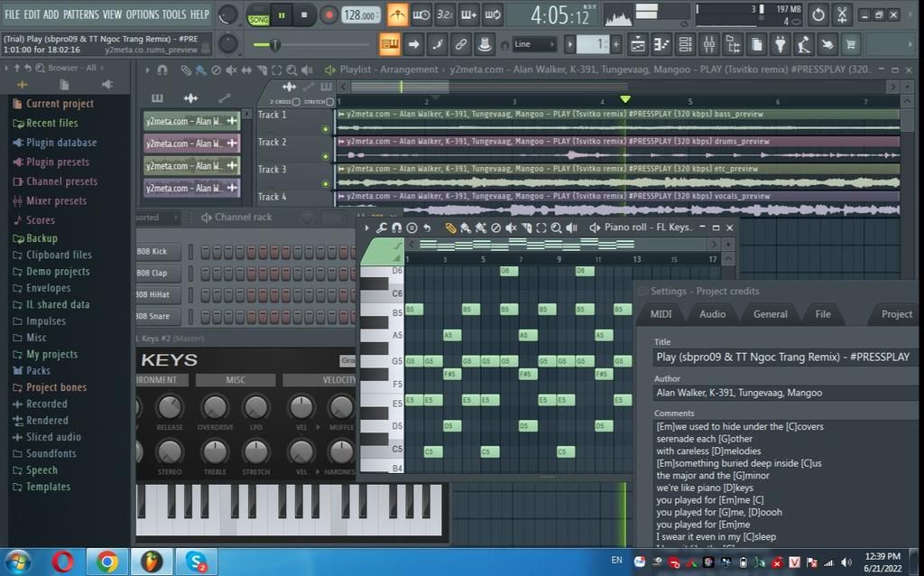Click the undo history refresh icon

tap(818, 15)
